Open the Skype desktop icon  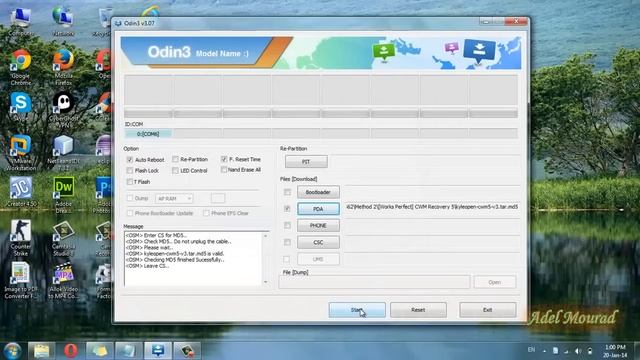tap(20, 107)
